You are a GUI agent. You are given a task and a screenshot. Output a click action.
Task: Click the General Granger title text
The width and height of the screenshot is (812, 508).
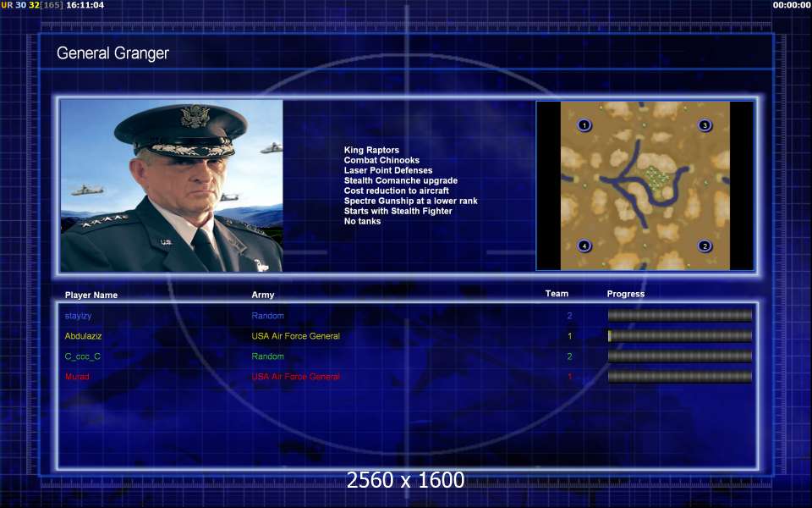coord(112,52)
